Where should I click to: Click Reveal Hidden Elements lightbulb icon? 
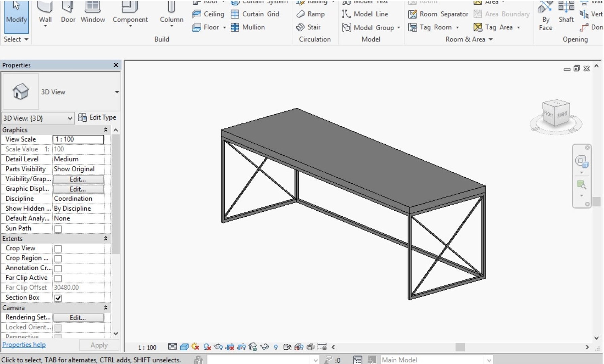tap(276, 347)
